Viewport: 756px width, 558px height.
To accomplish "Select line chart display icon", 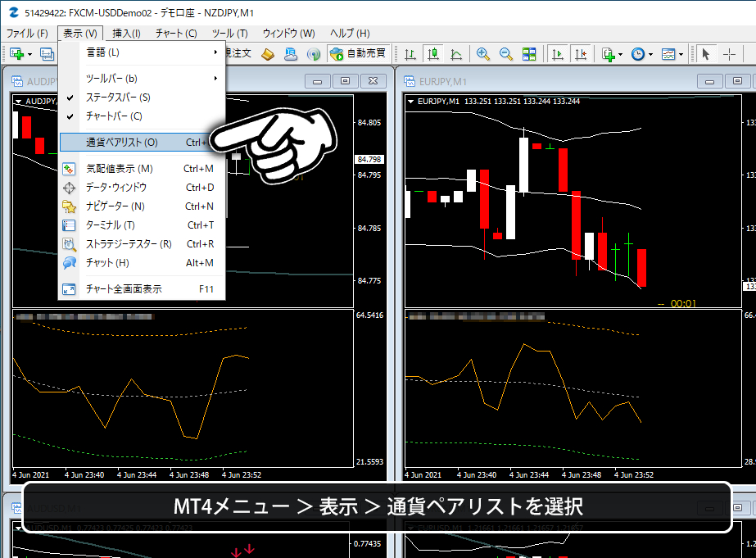I will 456,54.
